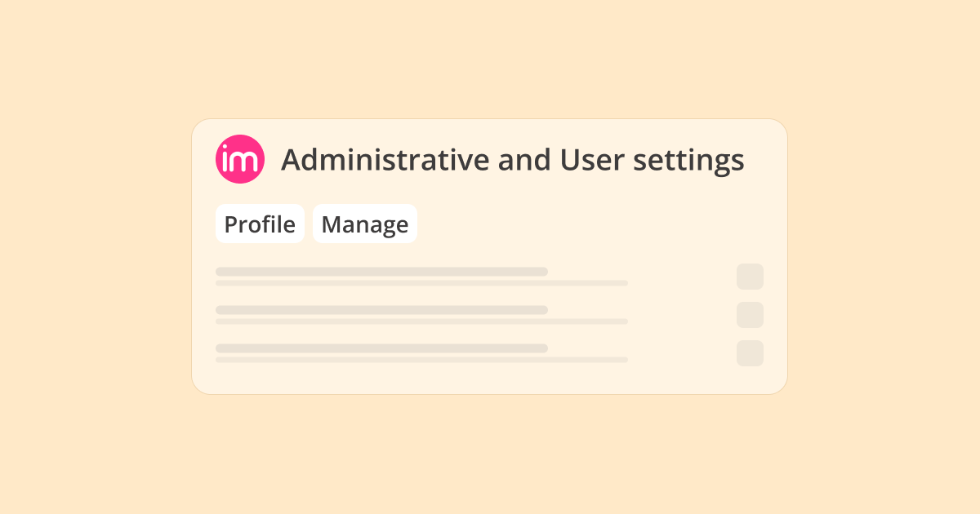Click blank card area below the third row
The height and width of the screenshot is (514, 980).
(x=490, y=379)
